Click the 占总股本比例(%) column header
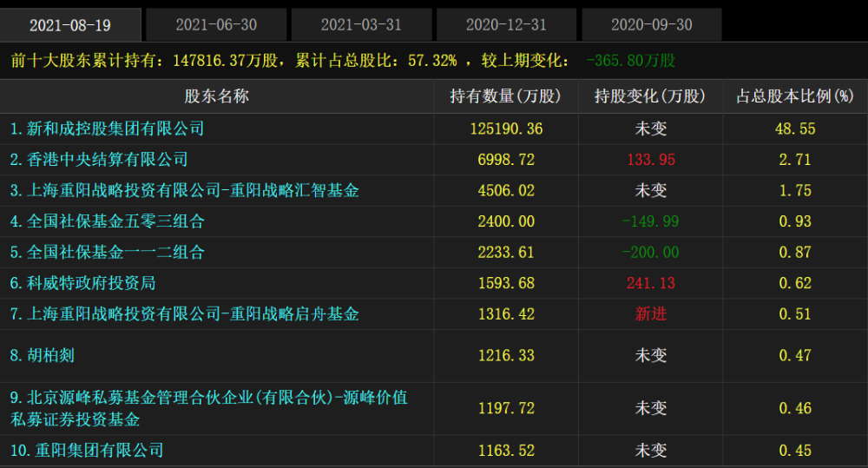The width and height of the screenshot is (868, 468). coord(795,96)
